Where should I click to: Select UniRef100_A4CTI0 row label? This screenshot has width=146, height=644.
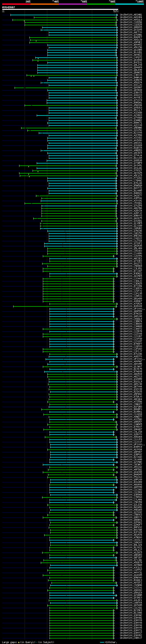pyautogui.click(x=131, y=32)
